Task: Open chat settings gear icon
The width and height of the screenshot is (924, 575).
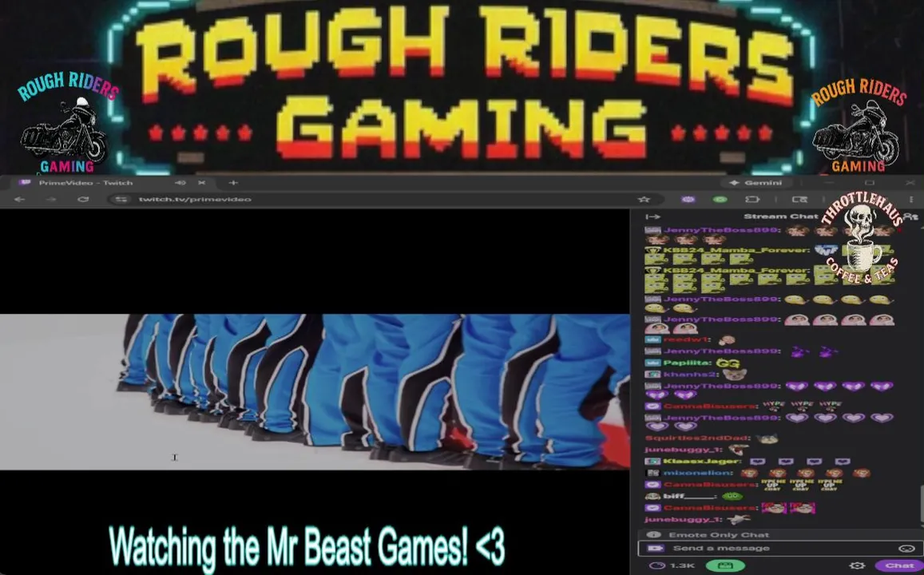Action: (857, 565)
